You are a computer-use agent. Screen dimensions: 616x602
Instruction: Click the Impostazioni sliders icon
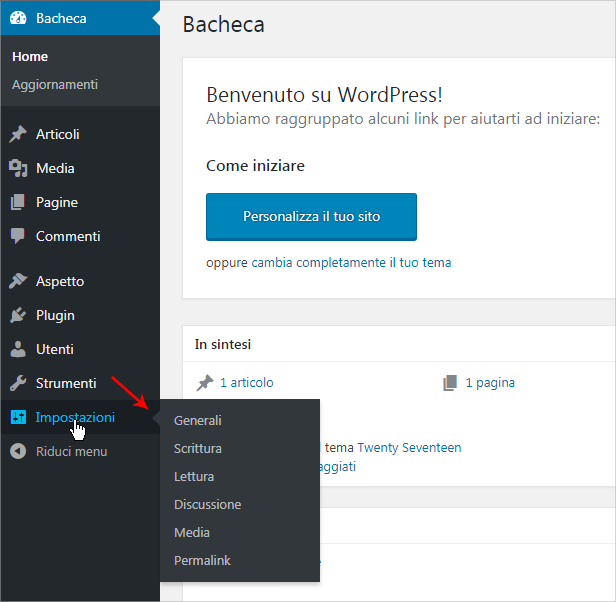coord(18,417)
